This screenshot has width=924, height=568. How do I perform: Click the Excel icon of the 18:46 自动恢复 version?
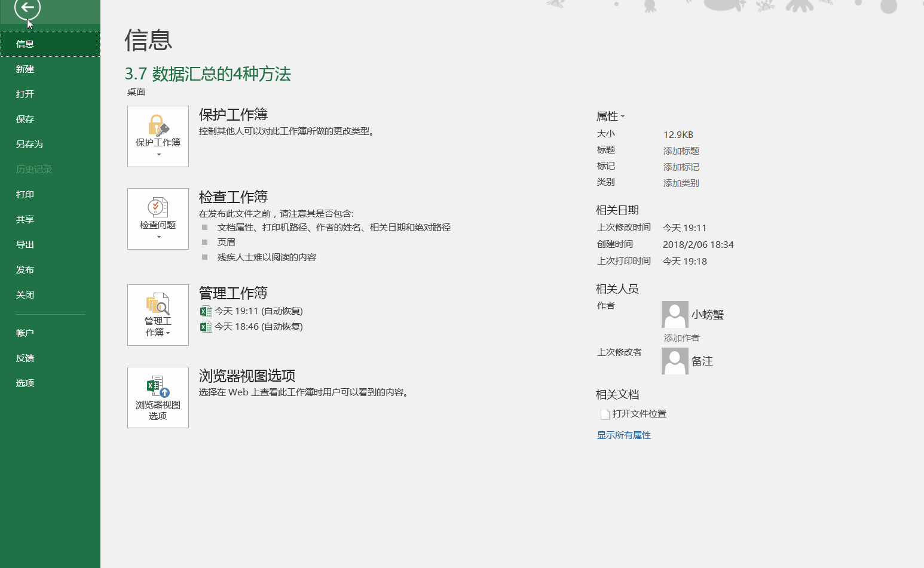point(206,326)
